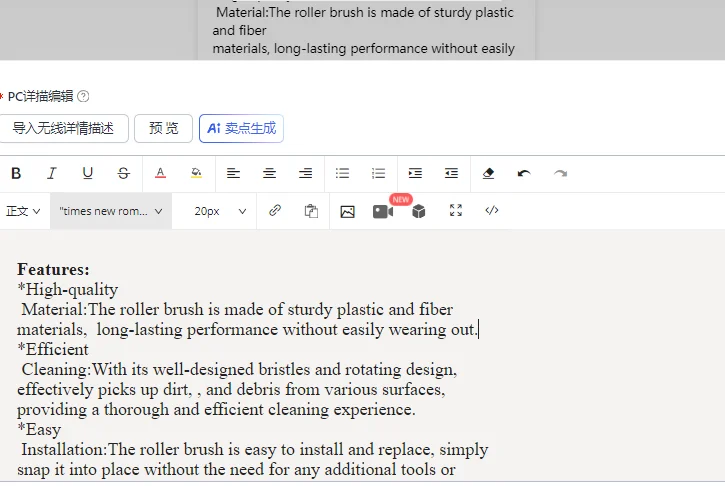Screen dimensions: 725x486
Task: Click the *Easy line in the editor
Action: [x=39, y=430]
